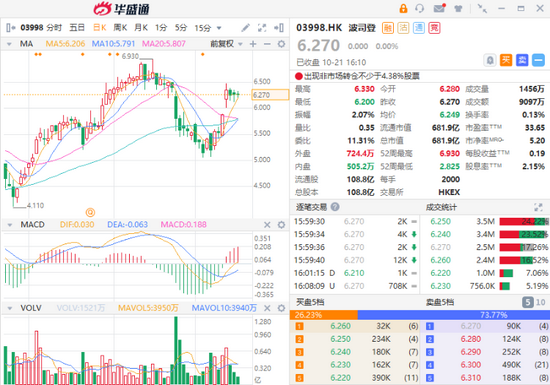Viewport: 550px width, 385px height.
Task: Select the 周K weekly candlestick tab
Action: (120, 28)
